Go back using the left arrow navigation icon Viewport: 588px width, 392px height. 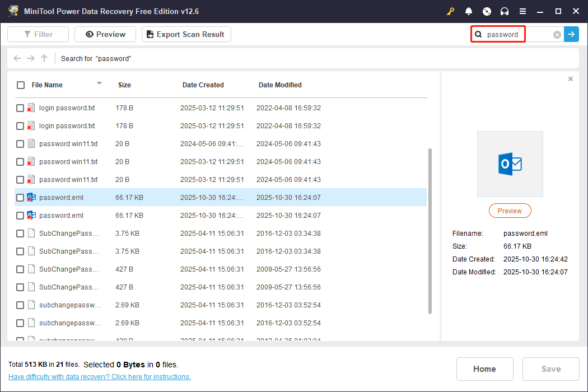tap(17, 58)
